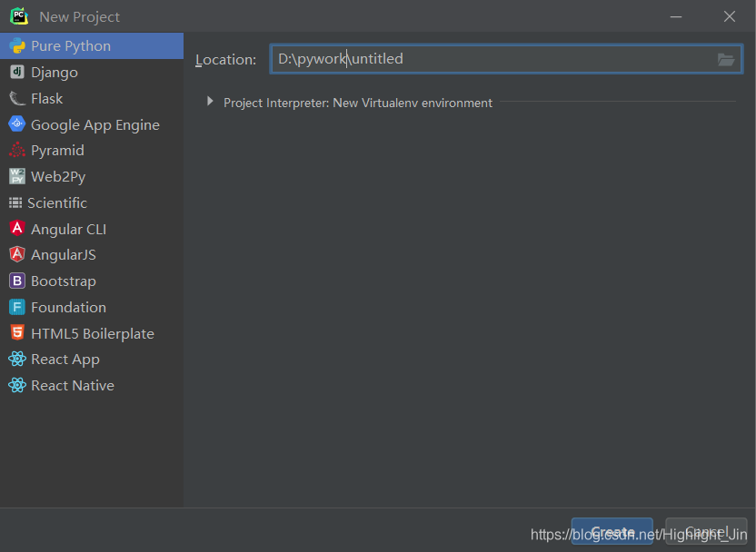The width and height of the screenshot is (756, 552).
Task: Pick React Native project type
Action: 72,386
